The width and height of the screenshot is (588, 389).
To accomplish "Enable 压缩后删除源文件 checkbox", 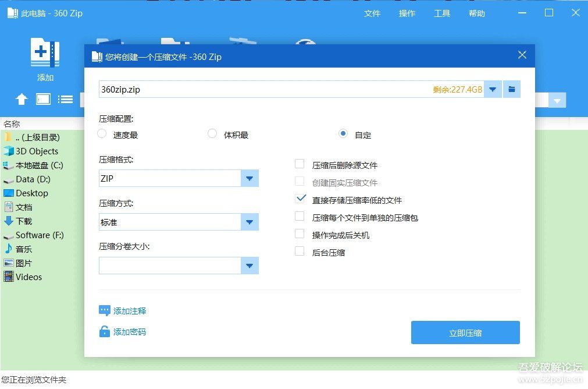I will point(300,164).
